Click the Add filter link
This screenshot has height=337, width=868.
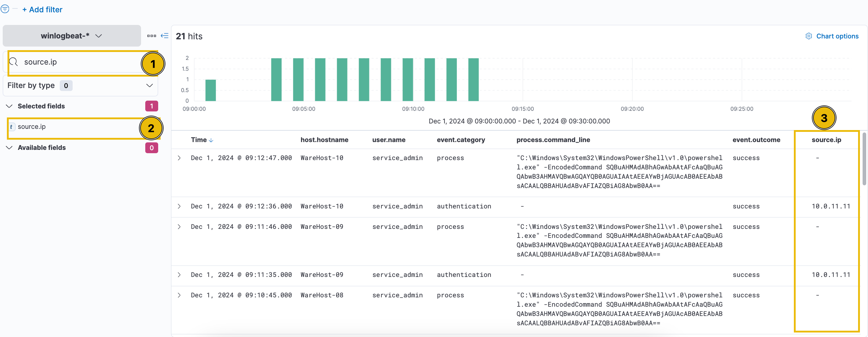42,9
